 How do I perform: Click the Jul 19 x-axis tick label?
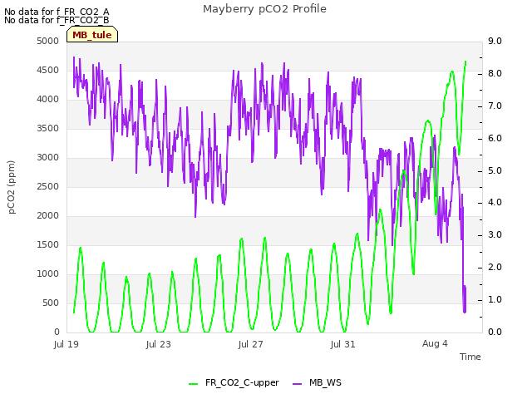click(66, 344)
